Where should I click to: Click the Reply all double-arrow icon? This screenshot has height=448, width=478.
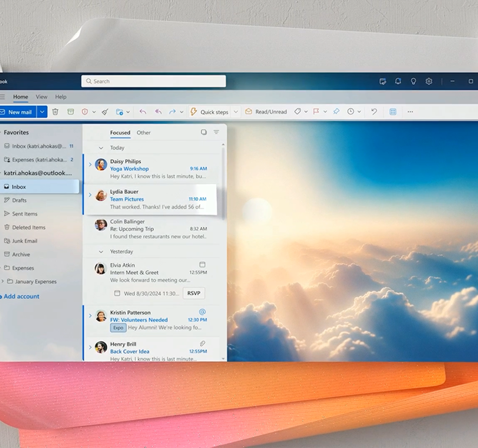point(158,112)
